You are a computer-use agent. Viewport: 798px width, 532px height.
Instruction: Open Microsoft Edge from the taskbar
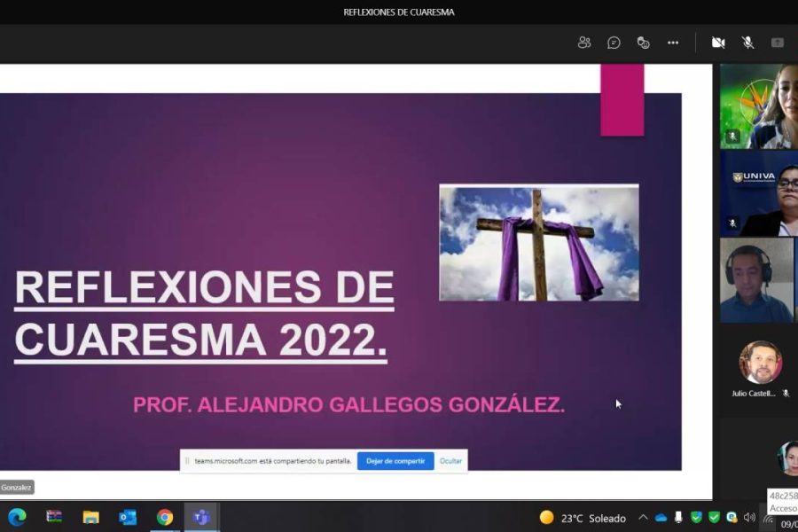pos(18,517)
